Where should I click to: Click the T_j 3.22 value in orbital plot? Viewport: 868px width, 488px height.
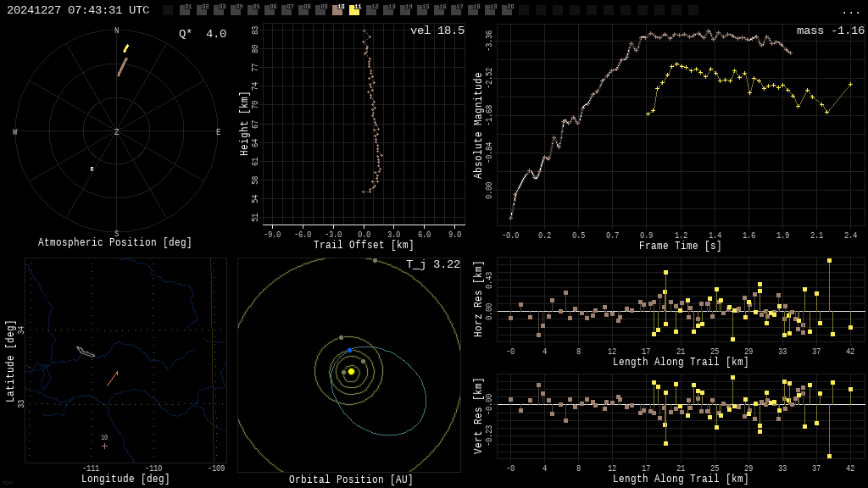432,264
